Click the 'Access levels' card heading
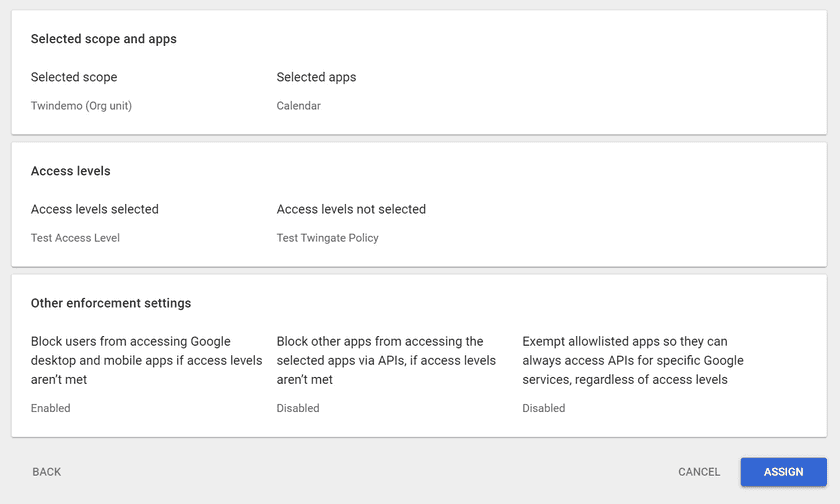This screenshot has height=504, width=840. click(x=70, y=171)
